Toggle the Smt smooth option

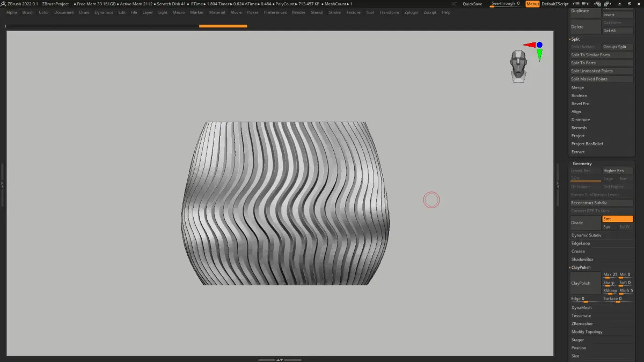[x=618, y=219]
